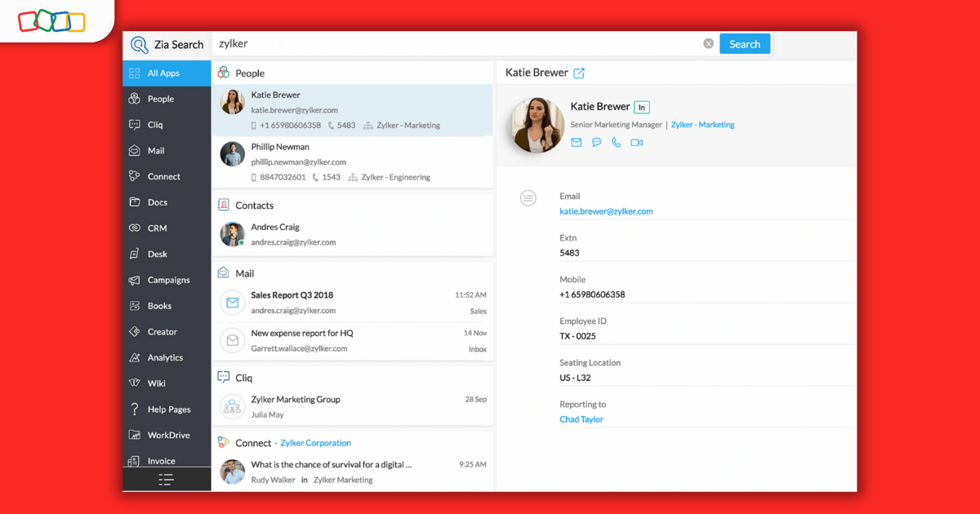The image size is (980, 514).
Task: Open Zylker Corporation link in Connect header
Action: coord(316,443)
